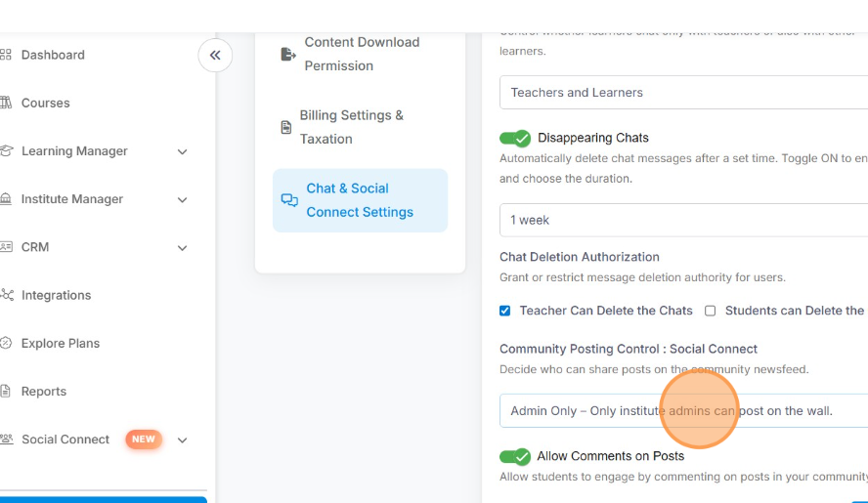868x503 pixels.
Task: Click the Institute Manager building icon
Action: 7,199
